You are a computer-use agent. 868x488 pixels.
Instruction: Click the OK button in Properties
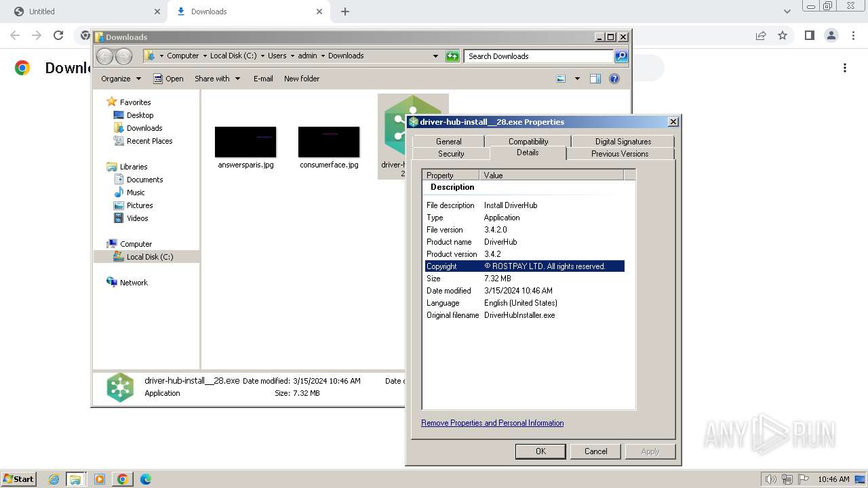click(x=540, y=451)
